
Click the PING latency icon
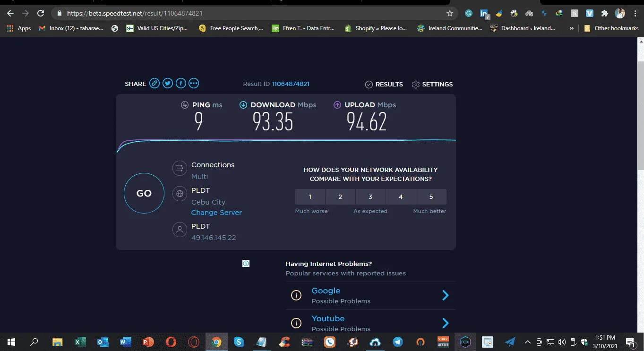pyautogui.click(x=185, y=105)
